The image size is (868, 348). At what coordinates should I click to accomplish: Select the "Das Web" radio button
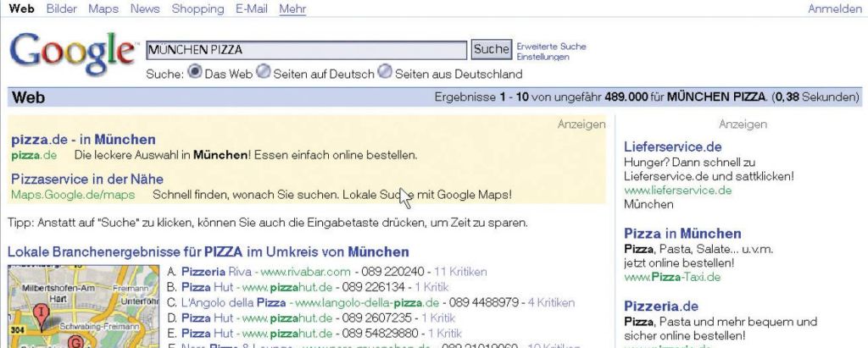194,72
